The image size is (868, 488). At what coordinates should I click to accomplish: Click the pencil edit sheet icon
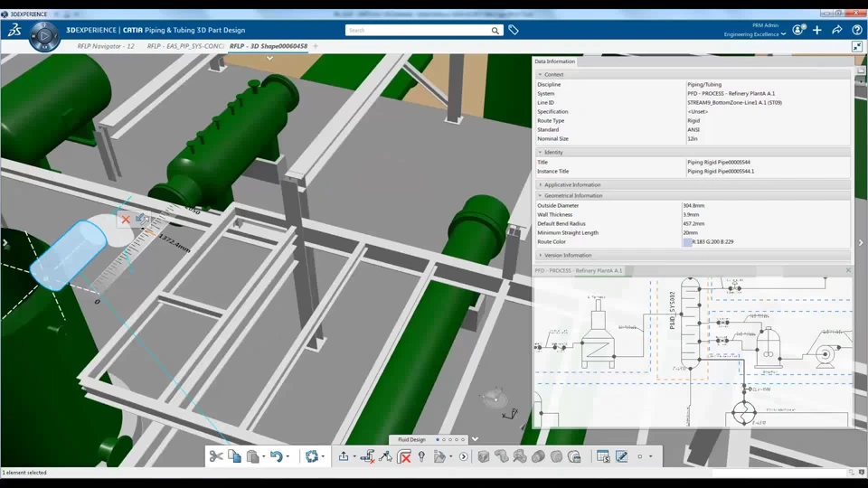pyautogui.click(x=622, y=456)
